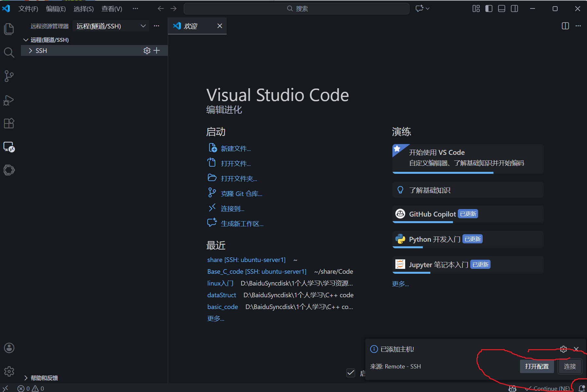
Task: Open recent share [SSH: ubuntu-server1]
Action: 246,260
